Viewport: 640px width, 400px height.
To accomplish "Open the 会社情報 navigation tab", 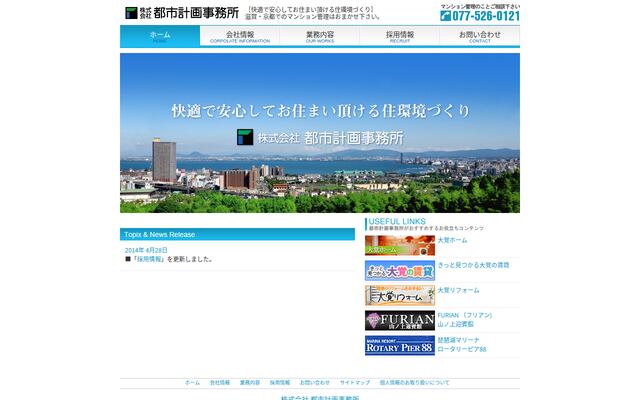I will (240, 36).
